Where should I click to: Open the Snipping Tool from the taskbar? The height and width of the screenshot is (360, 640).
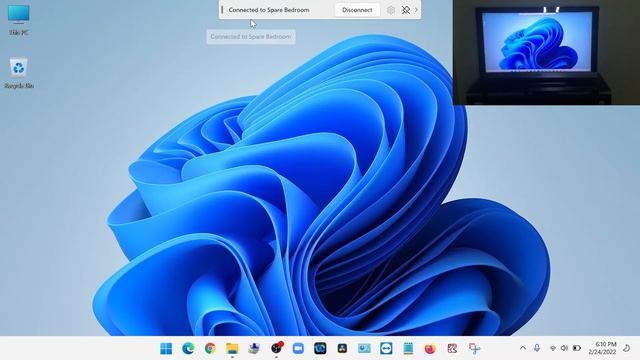click(x=474, y=349)
